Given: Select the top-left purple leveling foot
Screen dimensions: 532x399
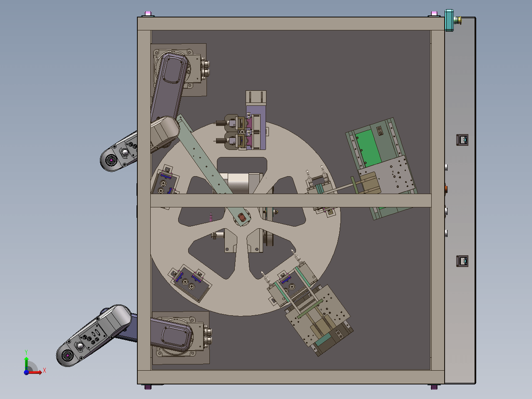Looking at the screenshot, I should point(148,14).
